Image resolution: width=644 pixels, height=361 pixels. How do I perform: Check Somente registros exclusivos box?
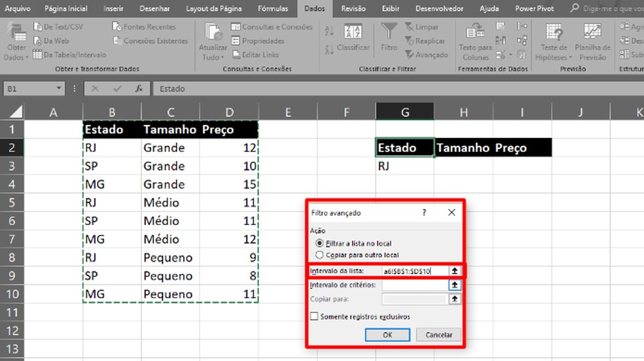tap(314, 317)
